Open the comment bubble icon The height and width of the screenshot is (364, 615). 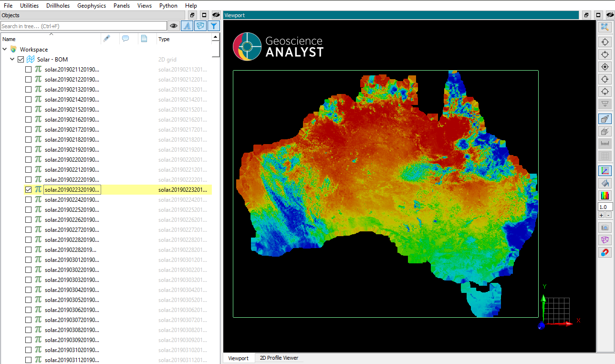[x=126, y=38]
